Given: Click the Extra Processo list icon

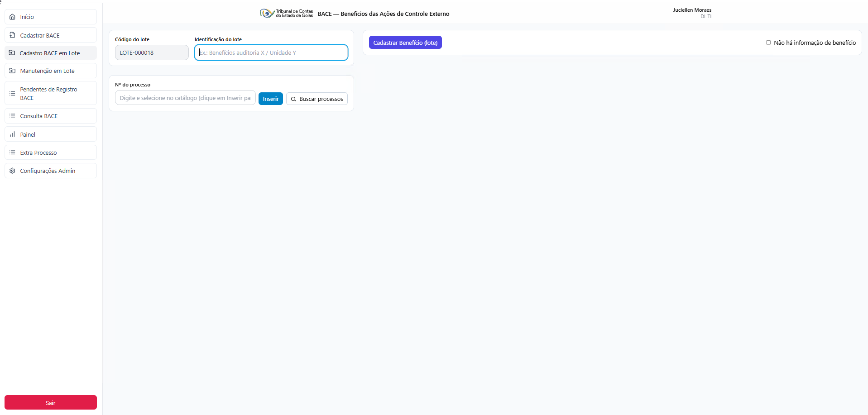Looking at the screenshot, I should click(12, 153).
